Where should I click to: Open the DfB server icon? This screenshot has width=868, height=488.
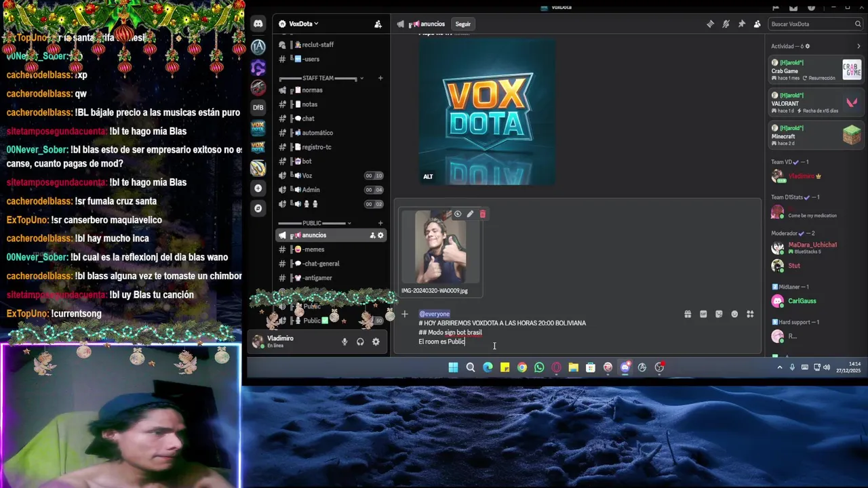(x=258, y=107)
